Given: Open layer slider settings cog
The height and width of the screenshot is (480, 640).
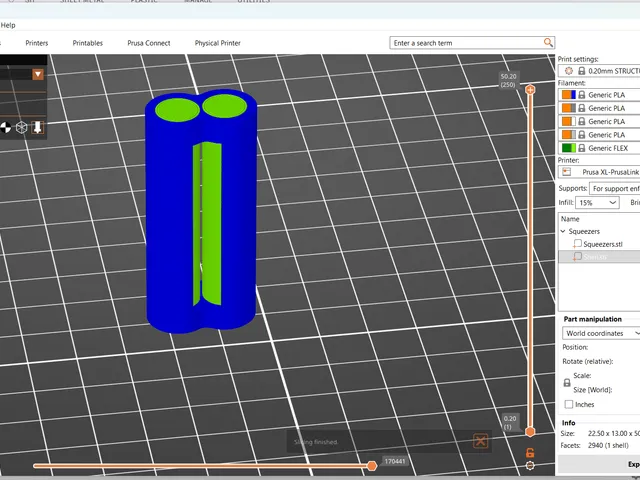Looking at the screenshot, I should [530, 465].
